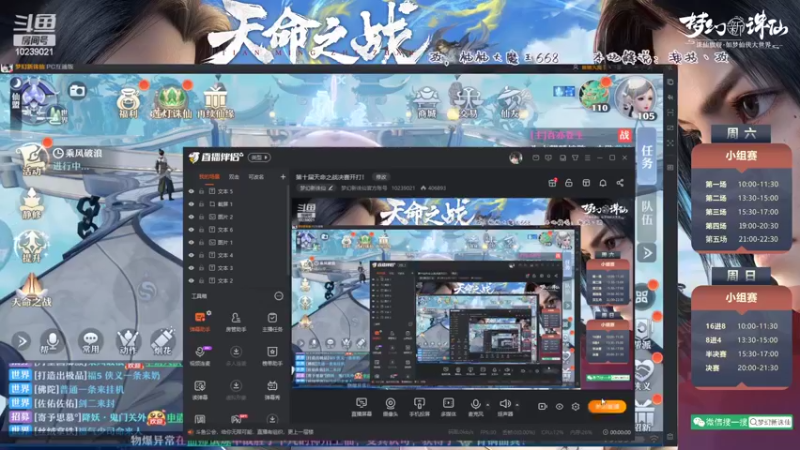
Task: Open the game's 商城 shop icon
Action: click(427, 102)
